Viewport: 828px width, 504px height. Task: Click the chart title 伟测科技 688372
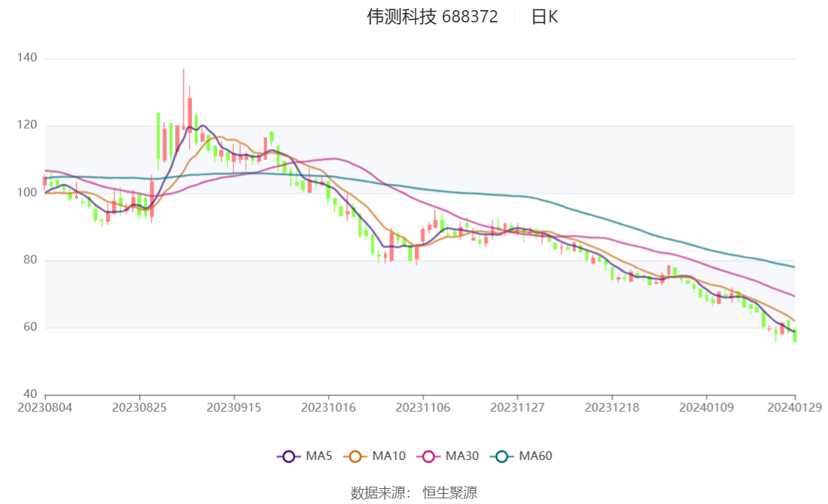[x=433, y=17]
